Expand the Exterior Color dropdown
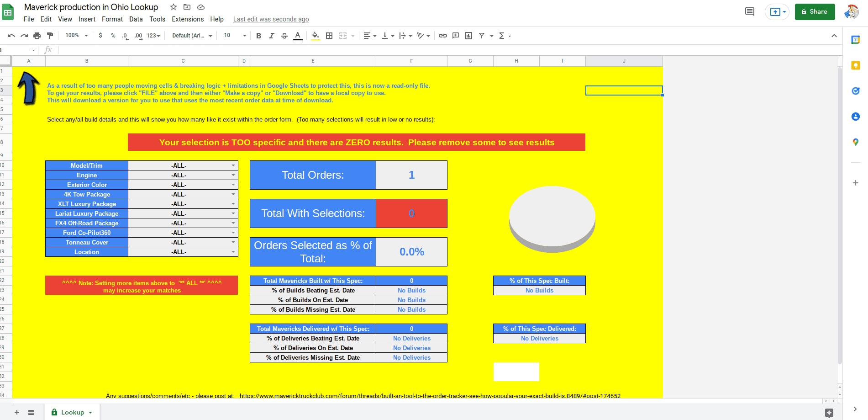The width and height of the screenshot is (868, 420). 233,185
